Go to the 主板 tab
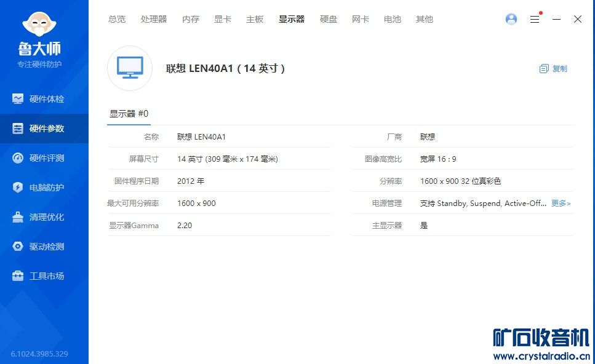The width and height of the screenshot is (595, 364). pyautogui.click(x=254, y=19)
